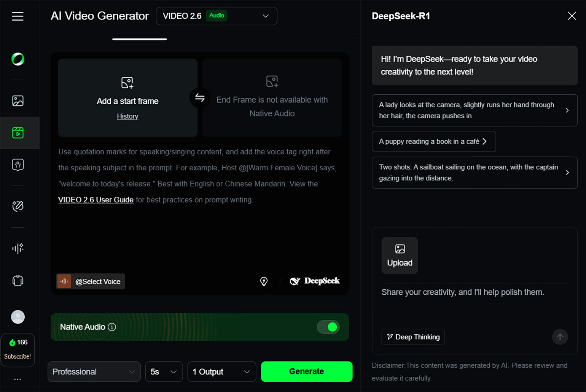Select the video generator sidebar icon
This screenshot has height=392, width=586.
pos(18,133)
